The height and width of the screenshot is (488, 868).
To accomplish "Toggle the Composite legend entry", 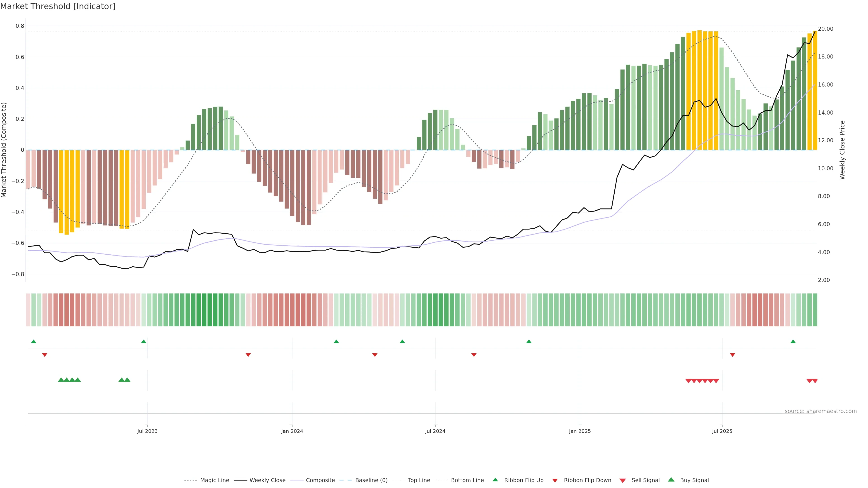I will tap(320, 480).
